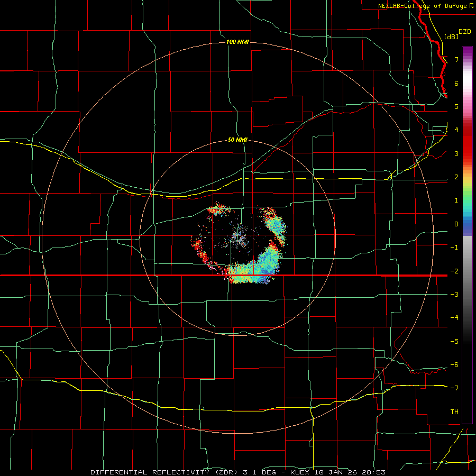Click the -6 dB scale label
Image resolution: width=476 pixels, height=476 pixels.
click(454, 364)
